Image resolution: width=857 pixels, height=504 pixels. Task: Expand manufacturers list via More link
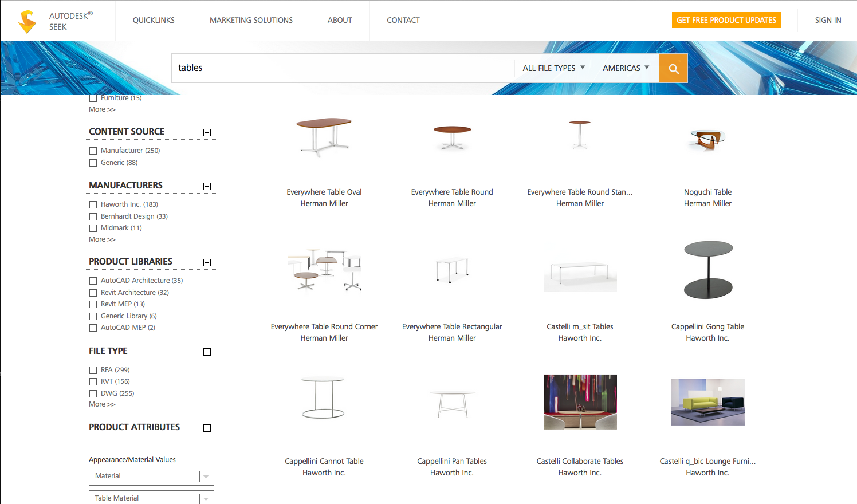(101, 239)
